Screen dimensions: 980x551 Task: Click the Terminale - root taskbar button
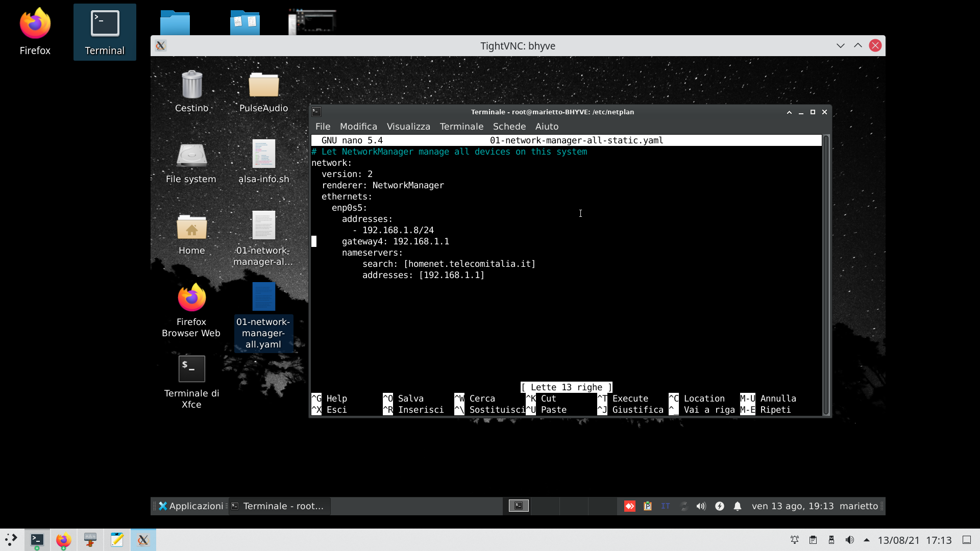[279, 506]
